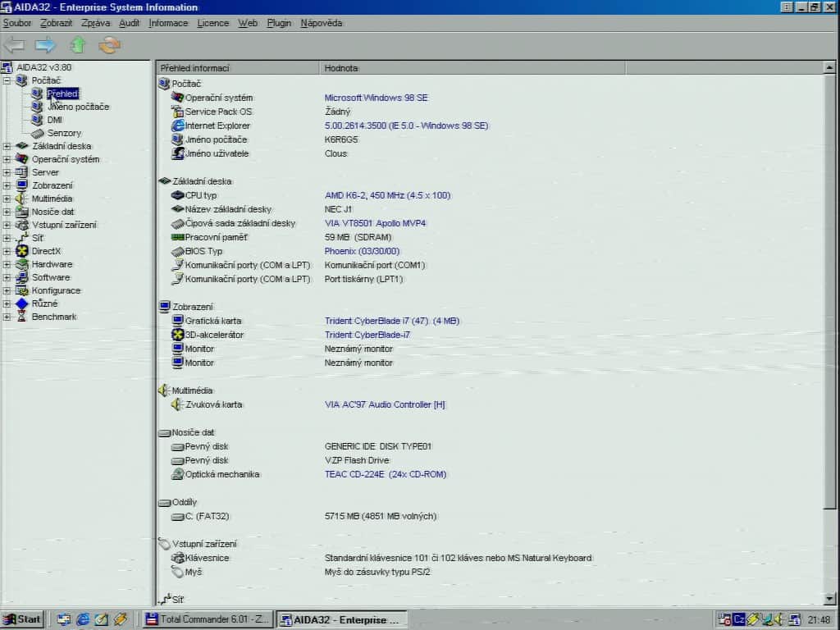Expand the Hardware tree node

(x=7, y=264)
